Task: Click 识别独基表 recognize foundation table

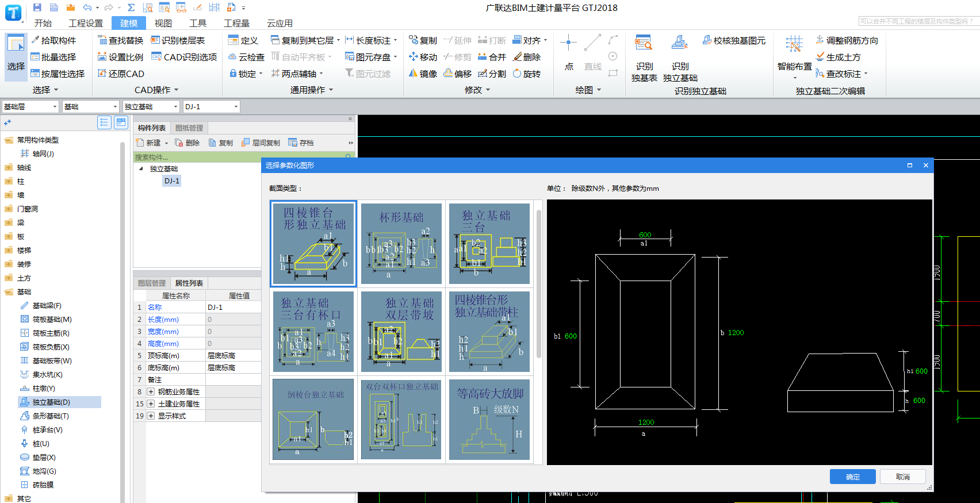Action: coord(644,59)
